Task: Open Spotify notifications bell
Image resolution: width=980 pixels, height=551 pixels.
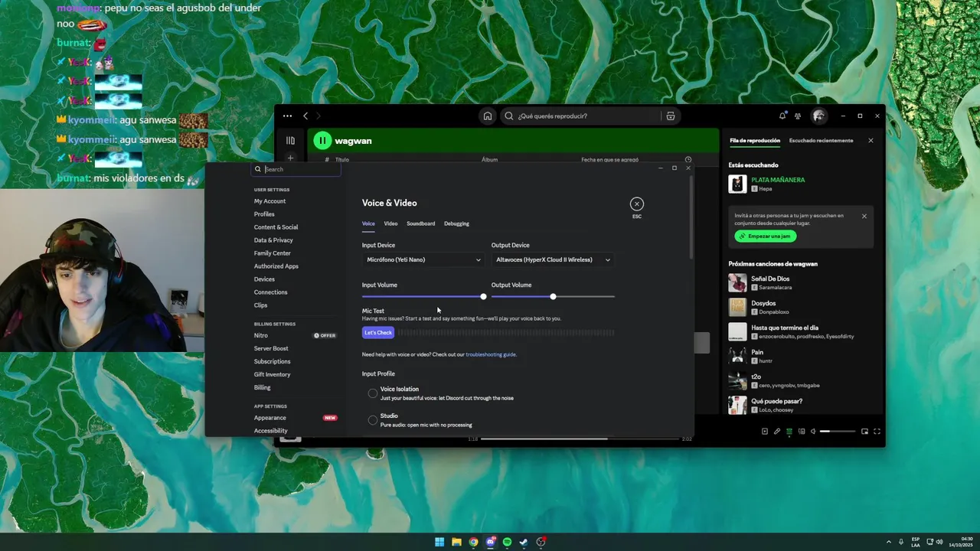Action: [x=782, y=116]
